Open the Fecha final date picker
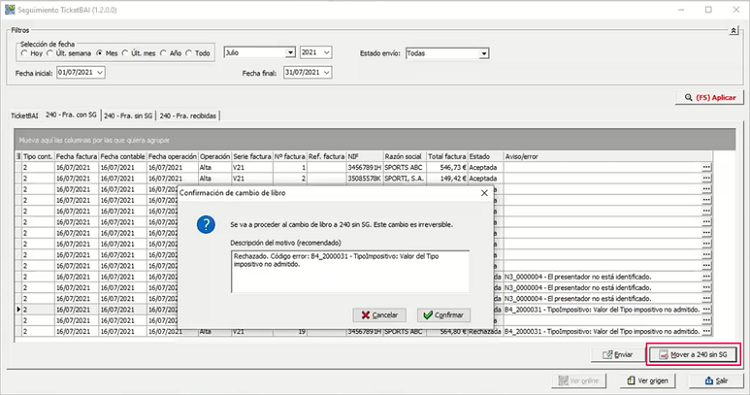750x395 pixels. [x=326, y=73]
